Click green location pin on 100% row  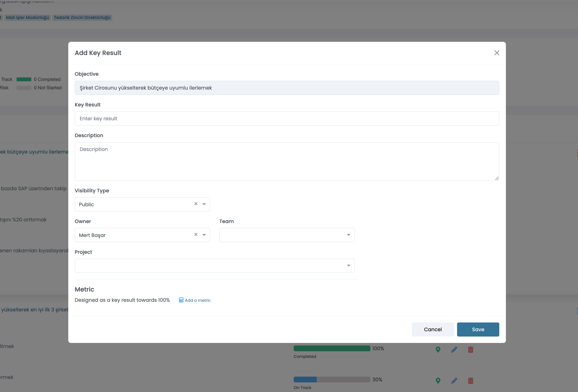pos(438,350)
